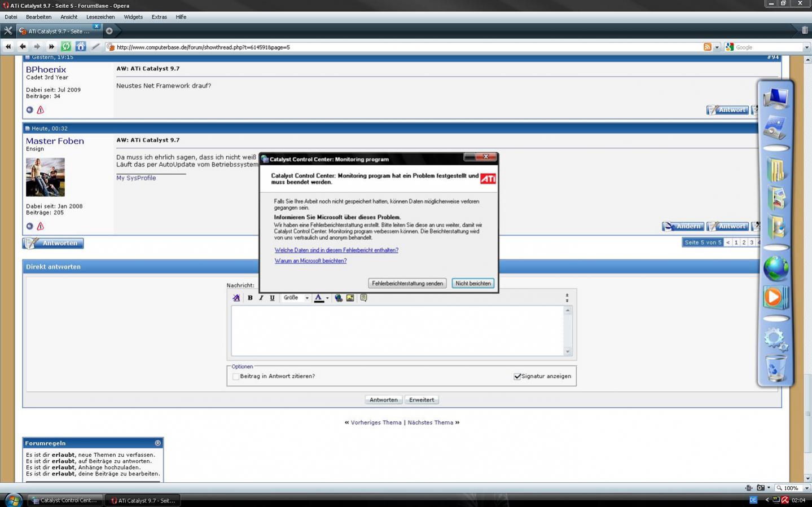
Task: Open the Google search engine dropdown
Action: (x=730, y=47)
